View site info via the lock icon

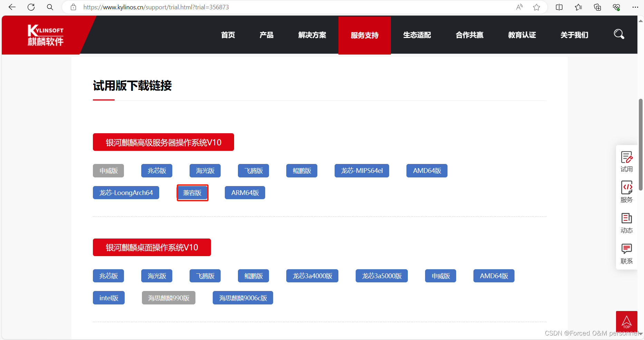(x=73, y=7)
